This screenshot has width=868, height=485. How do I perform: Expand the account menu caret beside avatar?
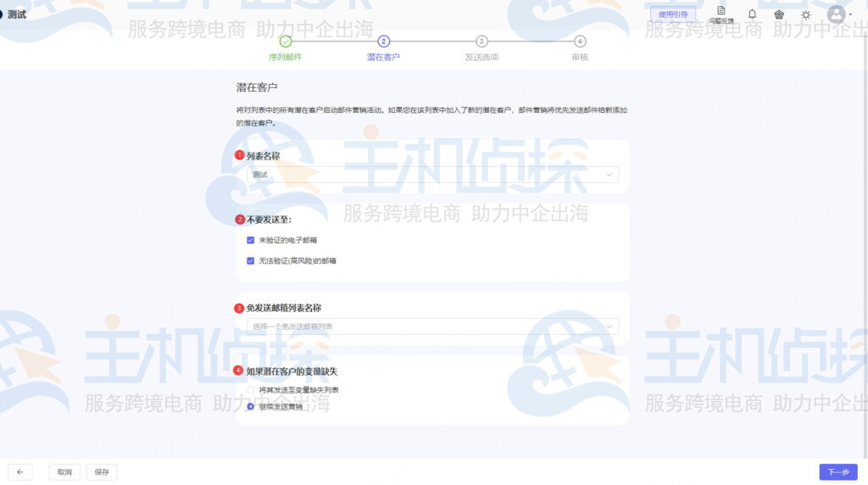coord(850,15)
